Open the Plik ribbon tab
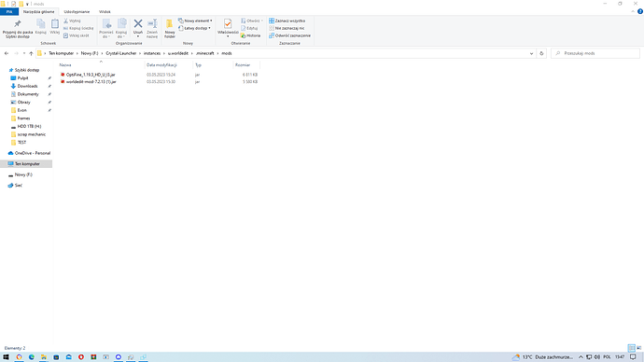644x362 pixels. tap(9, 12)
